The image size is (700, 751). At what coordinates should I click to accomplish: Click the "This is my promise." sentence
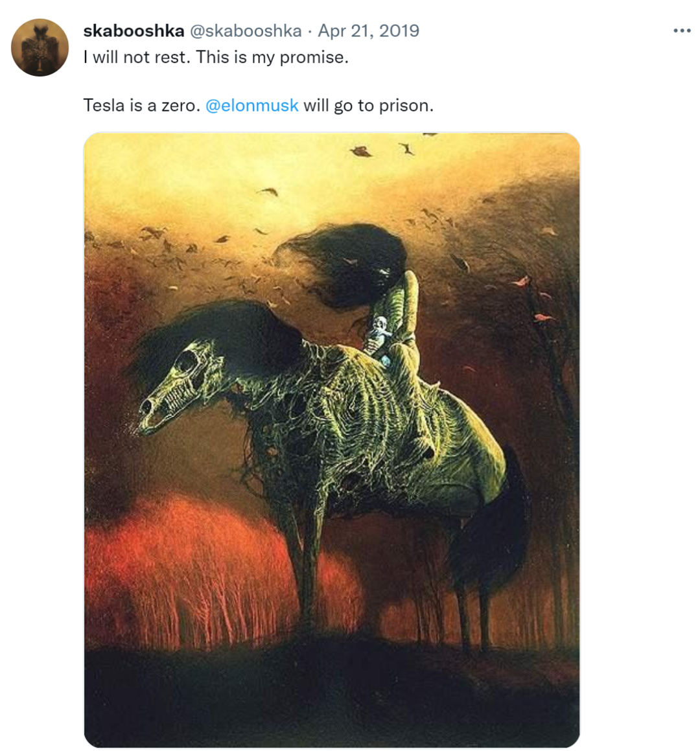pos(272,57)
